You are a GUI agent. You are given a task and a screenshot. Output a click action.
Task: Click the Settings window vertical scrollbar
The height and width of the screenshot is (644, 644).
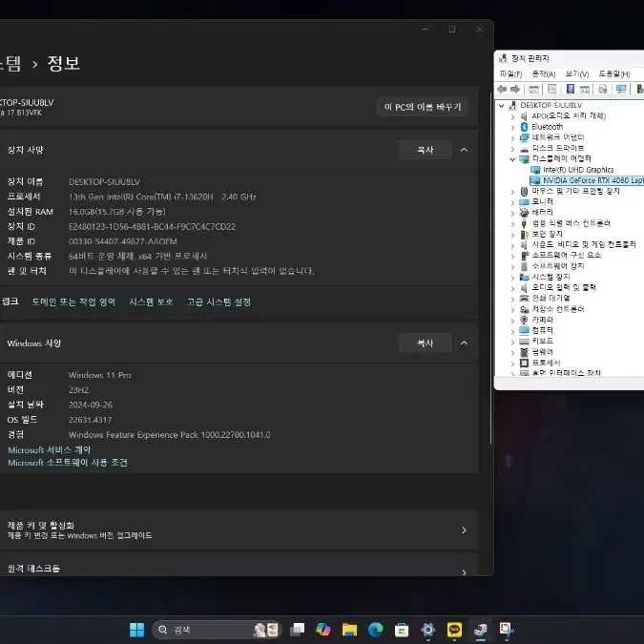(490, 267)
